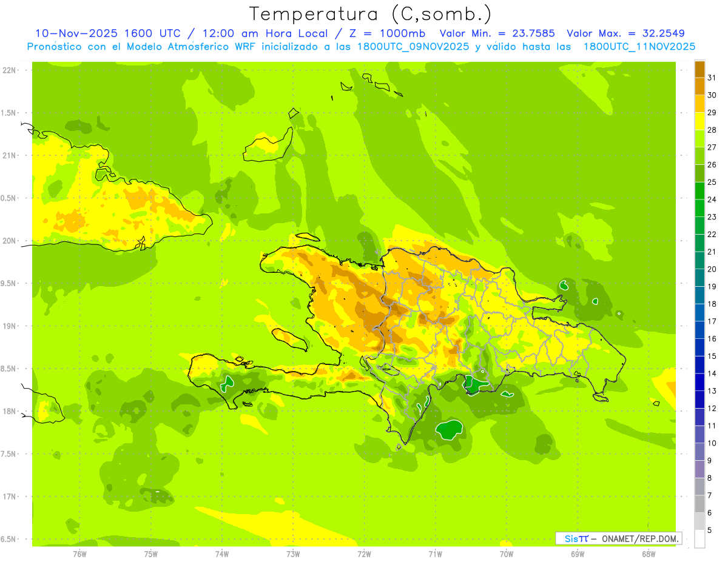Click the 74W longitude axis label

click(x=222, y=554)
